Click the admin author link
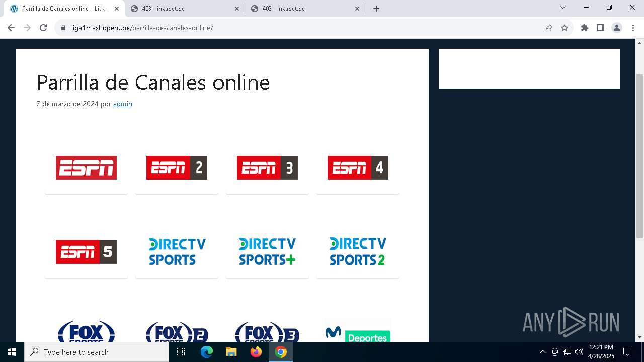644x362 pixels. click(123, 104)
